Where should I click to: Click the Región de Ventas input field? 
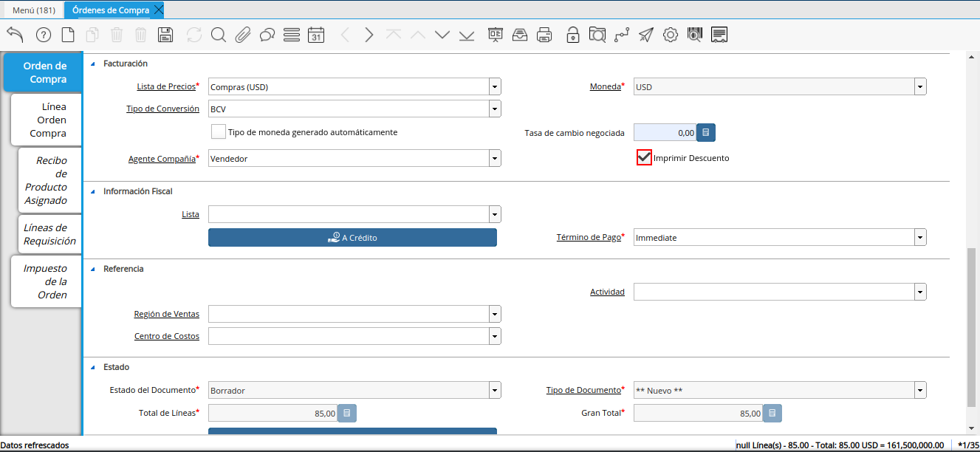pos(349,314)
